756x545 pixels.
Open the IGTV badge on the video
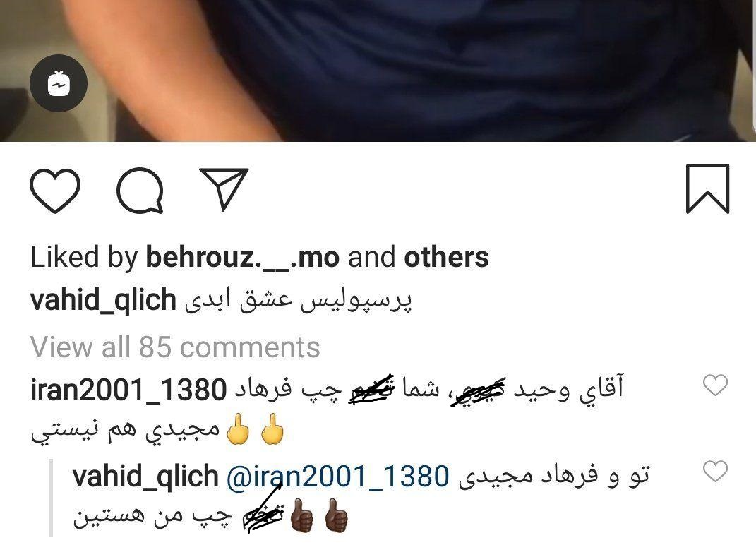pyautogui.click(x=59, y=83)
